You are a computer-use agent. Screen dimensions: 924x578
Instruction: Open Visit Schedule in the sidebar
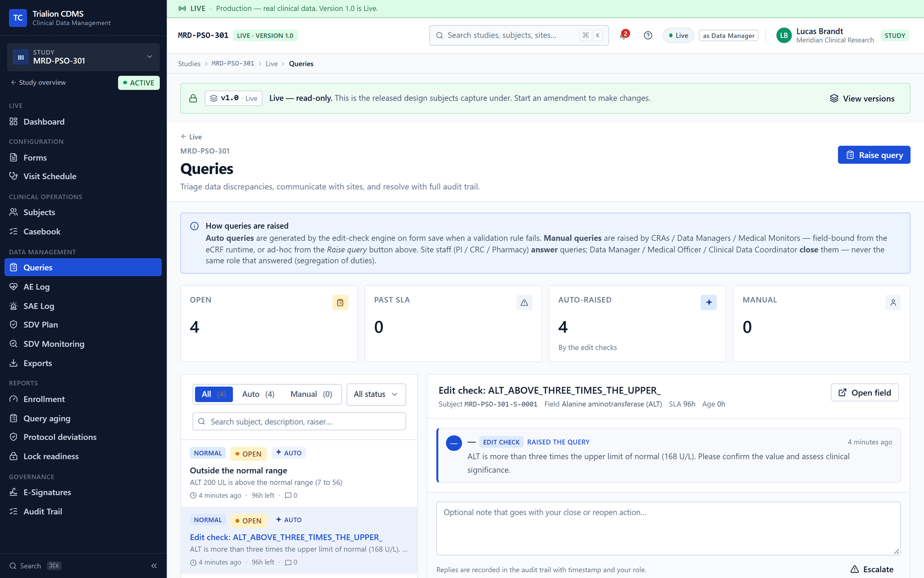tap(83, 176)
